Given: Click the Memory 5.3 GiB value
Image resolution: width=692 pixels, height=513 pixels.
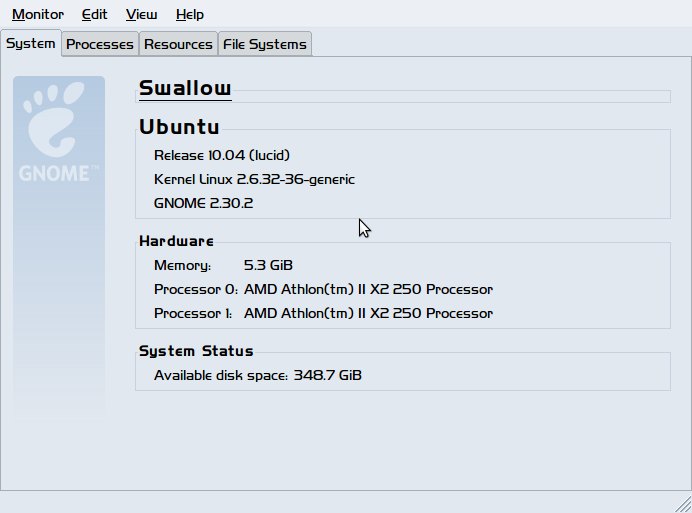Looking at the screenshot, I should pyautogui.click(x=268, y=265).
